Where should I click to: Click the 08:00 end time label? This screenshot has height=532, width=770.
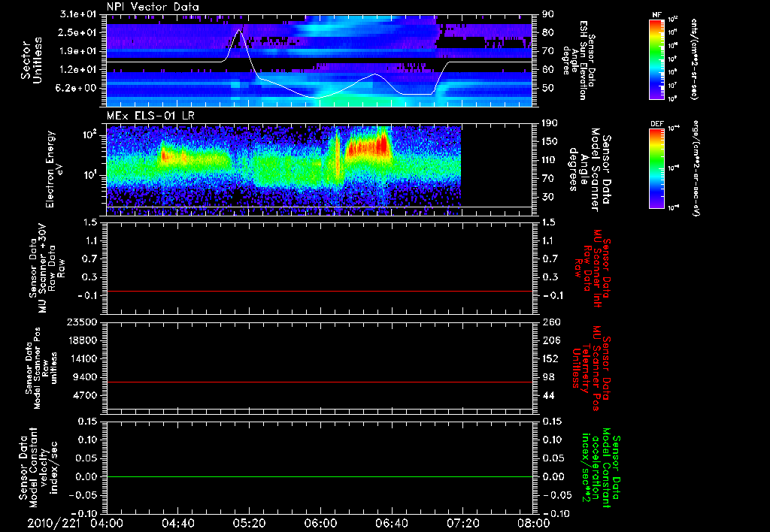point(534,523)
